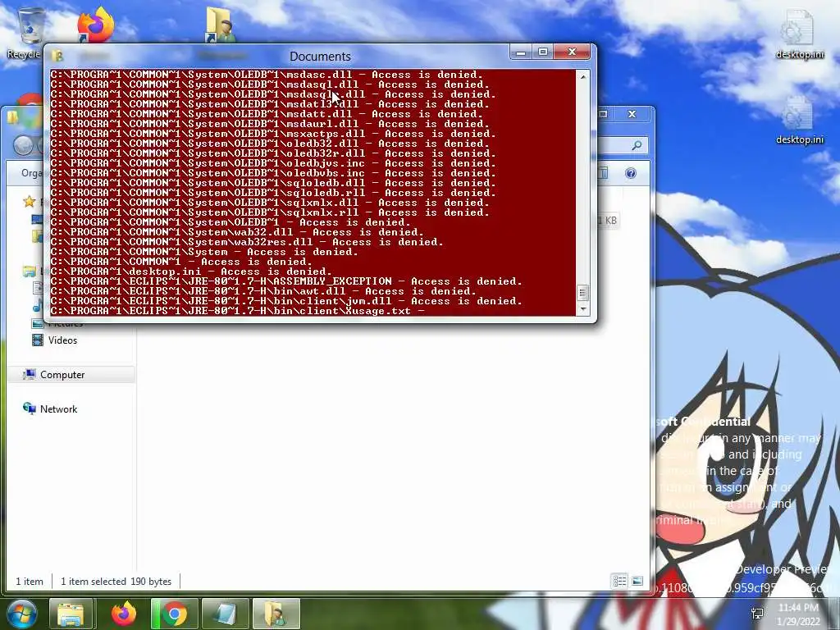Launch Chrome from the taskbar
Screen dimensions: 840x630
174,614
